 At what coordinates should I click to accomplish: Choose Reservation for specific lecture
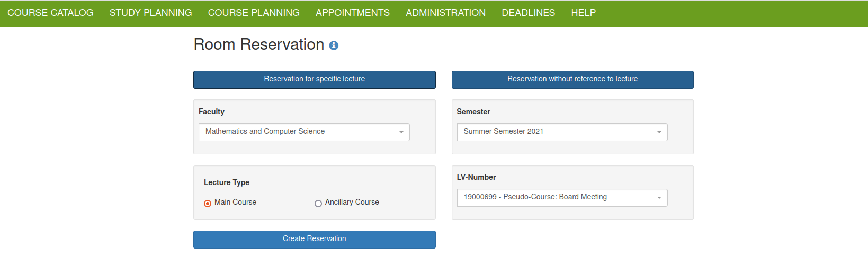pyautogui.click(x=315, y=79)
